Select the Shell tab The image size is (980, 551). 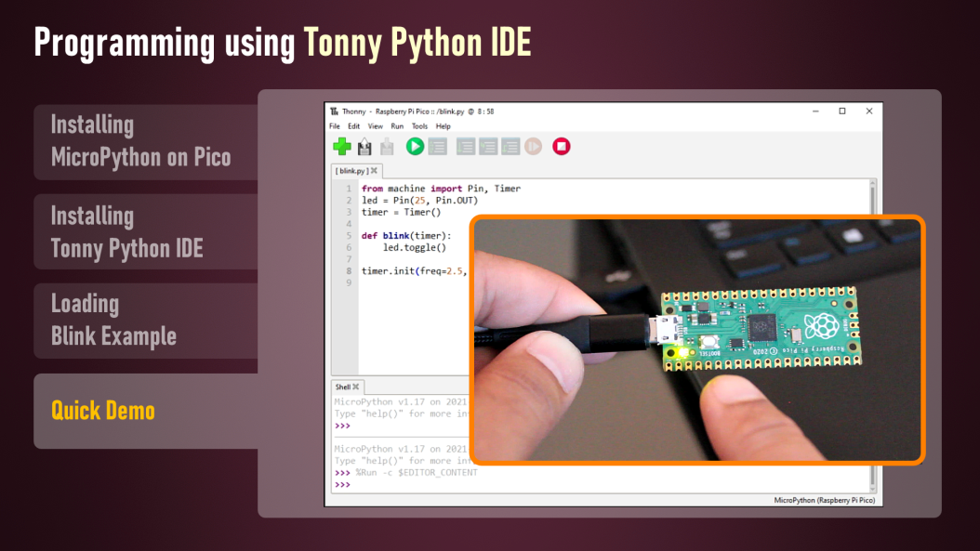(x=341, y=387)
